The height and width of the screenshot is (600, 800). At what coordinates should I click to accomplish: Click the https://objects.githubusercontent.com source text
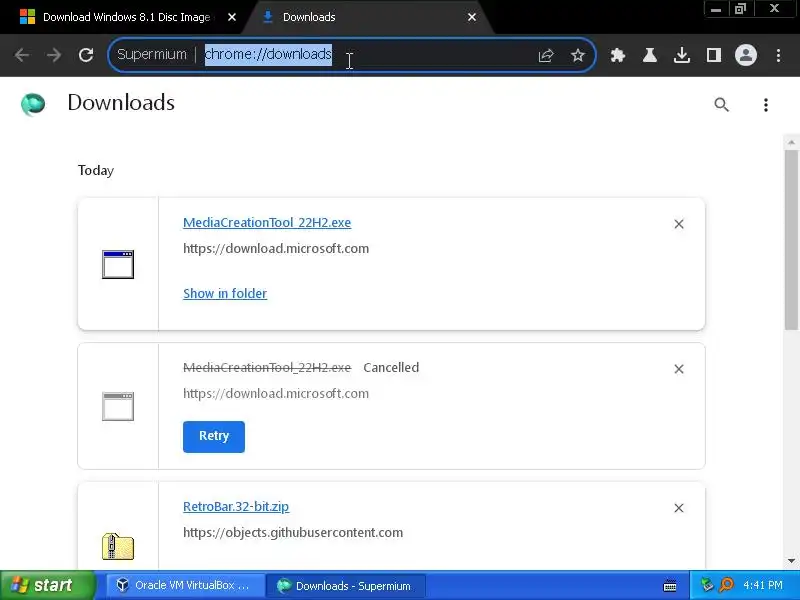[293, 533]
